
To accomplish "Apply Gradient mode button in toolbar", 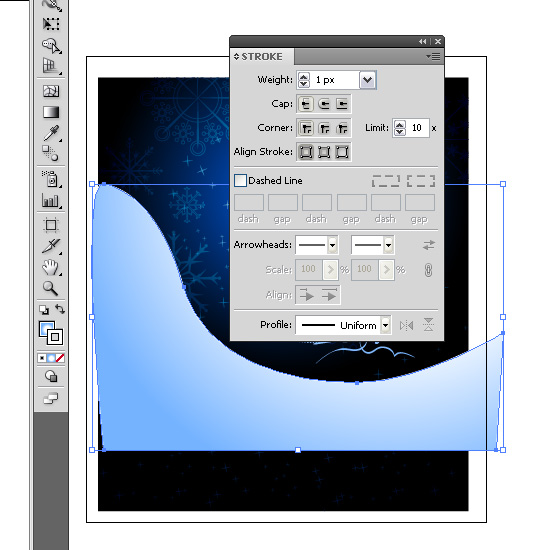I will click(x=51, y=358).
